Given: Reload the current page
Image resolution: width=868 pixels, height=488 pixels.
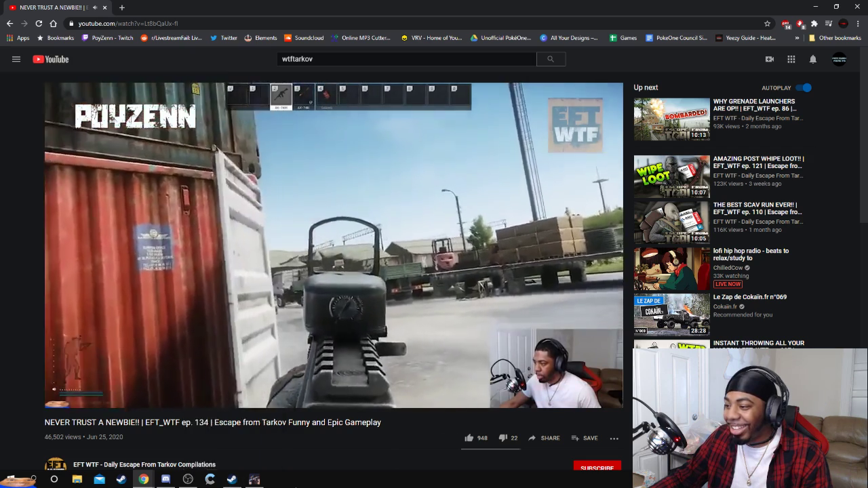Looking at the screenshot, I should (x=39, y=23).
